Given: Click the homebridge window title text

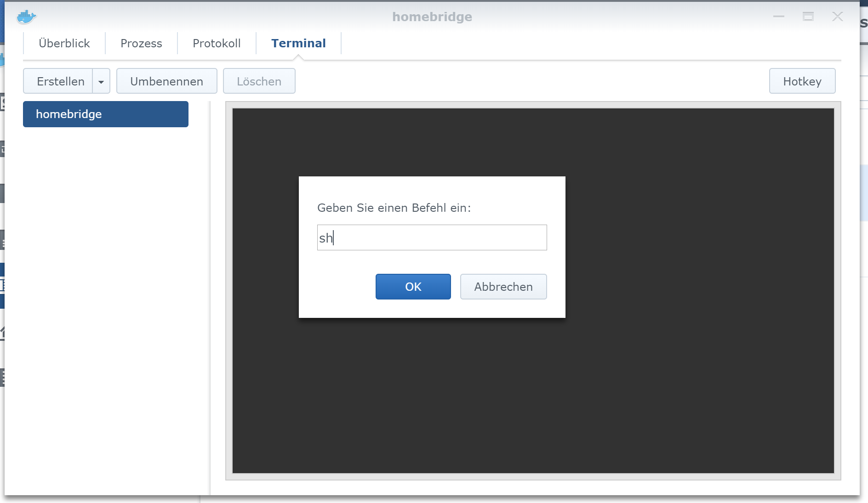Looking at the screenshot, I should [x=432, y=17].
